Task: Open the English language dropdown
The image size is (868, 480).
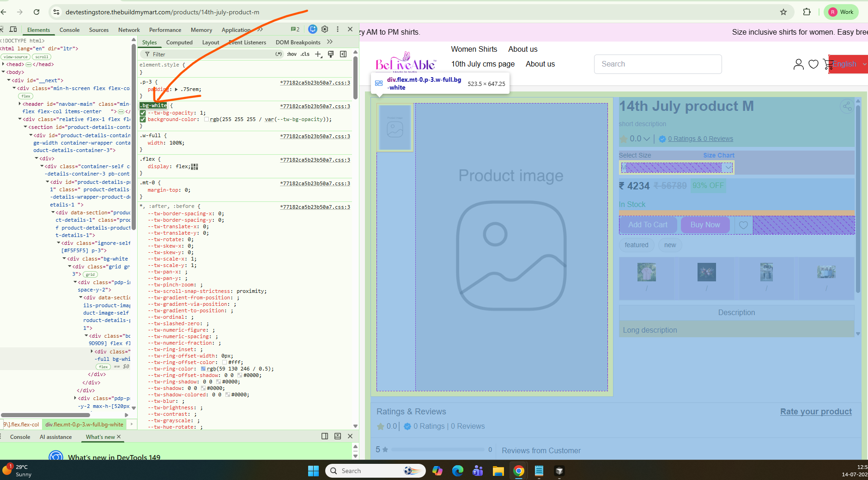Action: pos(848,64)
